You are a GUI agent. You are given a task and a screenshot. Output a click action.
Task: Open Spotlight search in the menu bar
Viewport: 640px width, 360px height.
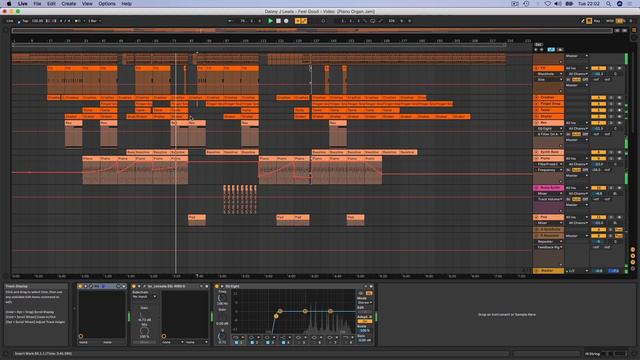point(609,4)
